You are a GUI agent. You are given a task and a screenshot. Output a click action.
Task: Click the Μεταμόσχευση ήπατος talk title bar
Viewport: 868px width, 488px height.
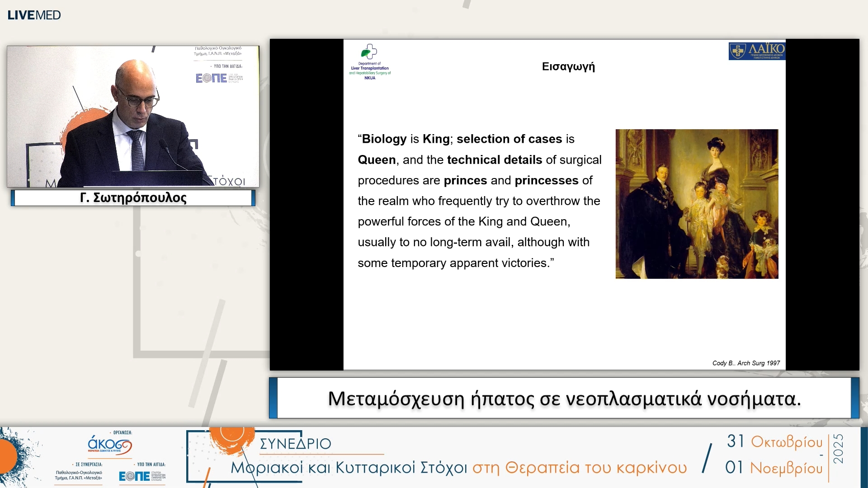564,399
